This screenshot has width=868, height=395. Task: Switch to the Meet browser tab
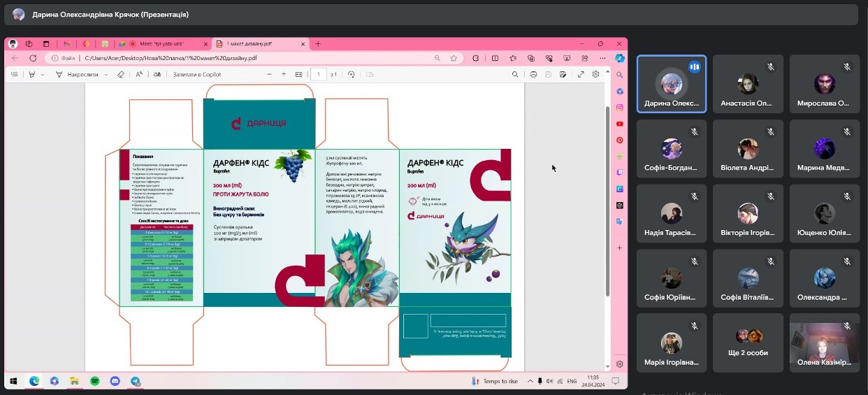(x=159, y=43)
